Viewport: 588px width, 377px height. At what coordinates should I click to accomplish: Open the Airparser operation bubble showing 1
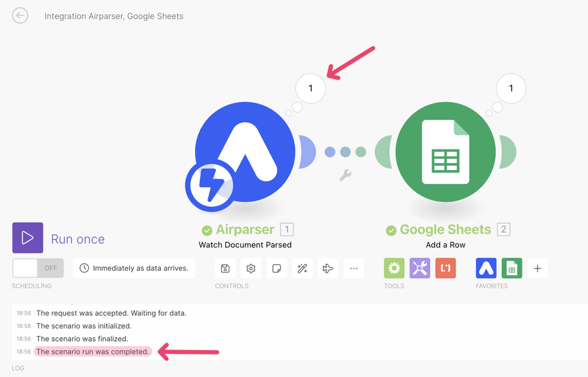[311, 88]
